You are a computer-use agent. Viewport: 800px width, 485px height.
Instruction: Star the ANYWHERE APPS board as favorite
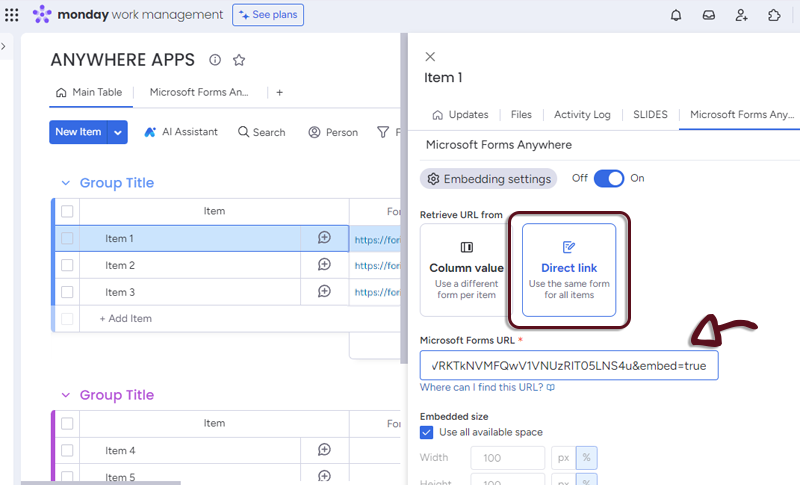click(239, 60)
